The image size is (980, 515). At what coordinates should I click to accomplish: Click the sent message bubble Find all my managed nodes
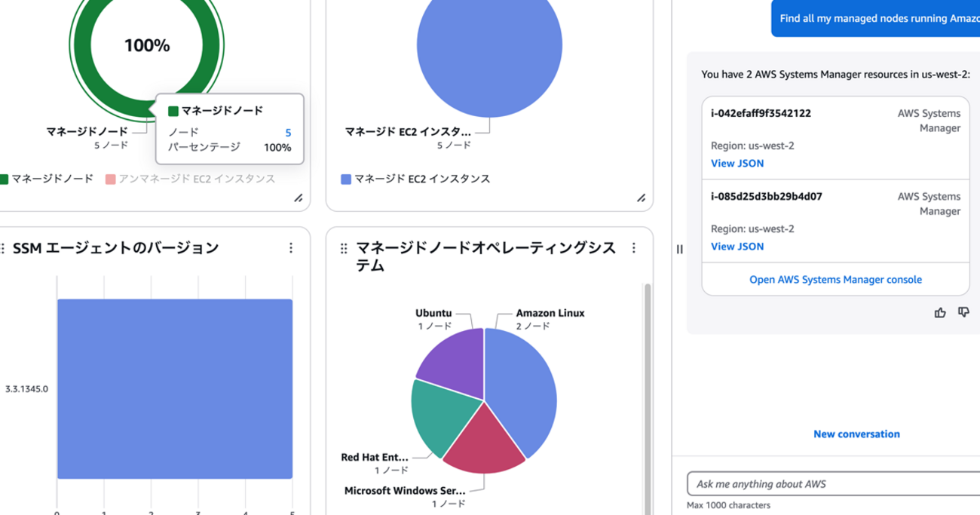[875, 19]
